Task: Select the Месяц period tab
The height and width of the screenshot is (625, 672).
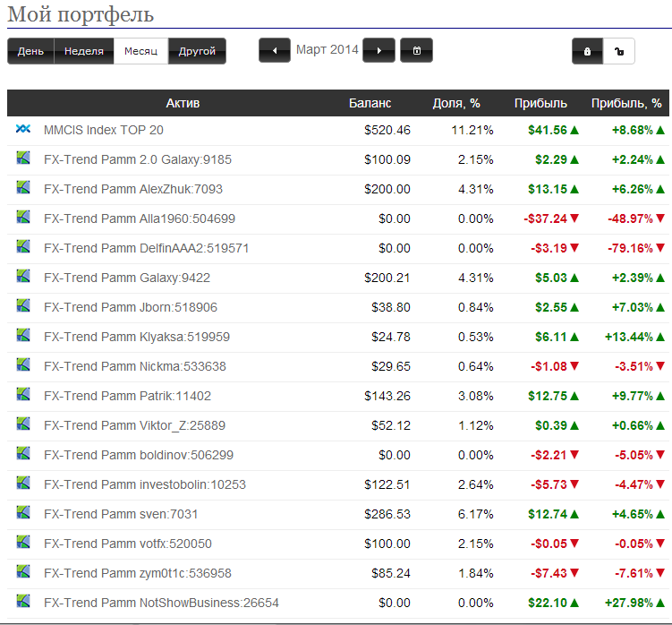Action: [141, 51]
